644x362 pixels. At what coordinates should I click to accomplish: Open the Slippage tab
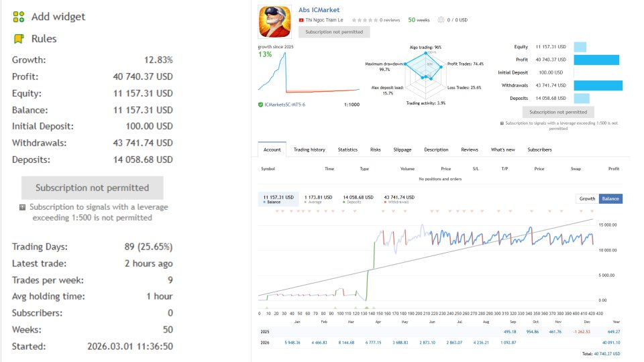(x=402, y=149)
